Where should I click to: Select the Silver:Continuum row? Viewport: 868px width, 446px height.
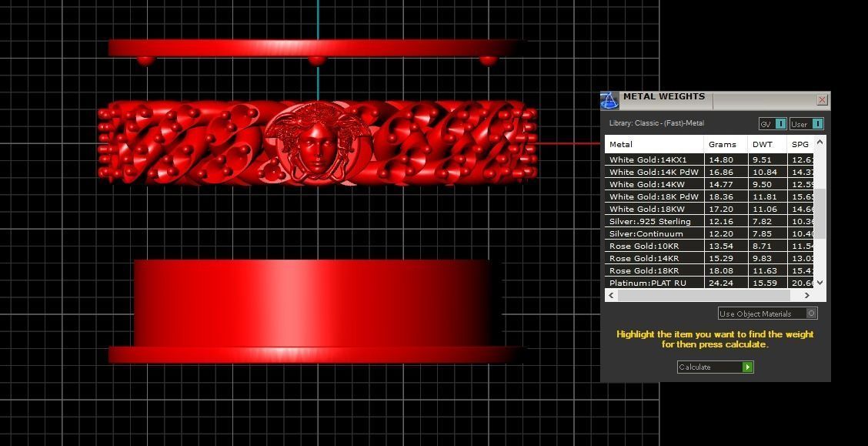click(709, 234)
